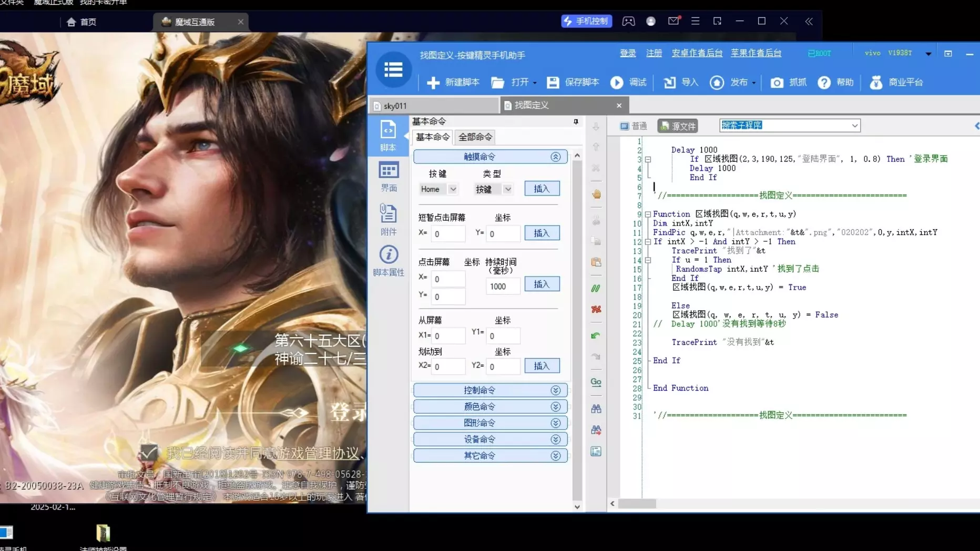Click the list panel icon below binoculars

pos(596,452)
